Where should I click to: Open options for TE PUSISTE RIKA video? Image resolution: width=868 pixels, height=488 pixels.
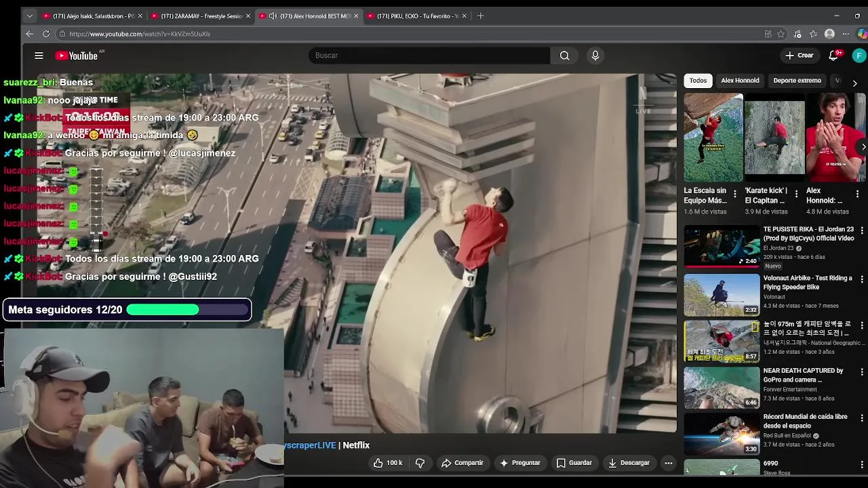click(x=862, y=230)
